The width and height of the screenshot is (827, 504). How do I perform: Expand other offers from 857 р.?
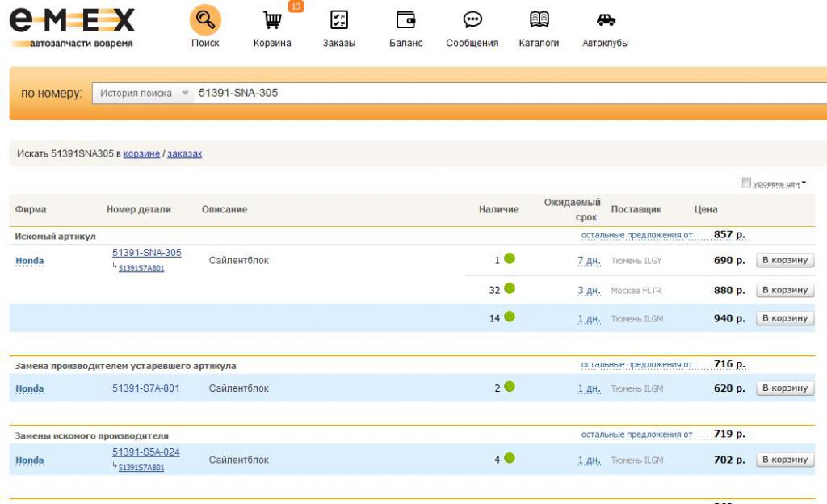636,235
